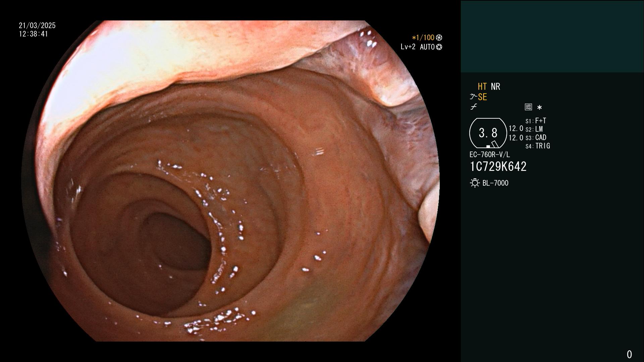
Task: Click the SE indicator
Action: (x=482, y=97)
